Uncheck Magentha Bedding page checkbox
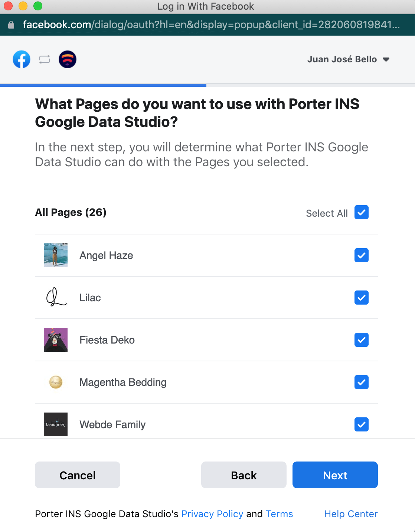 tap(362, 382)
